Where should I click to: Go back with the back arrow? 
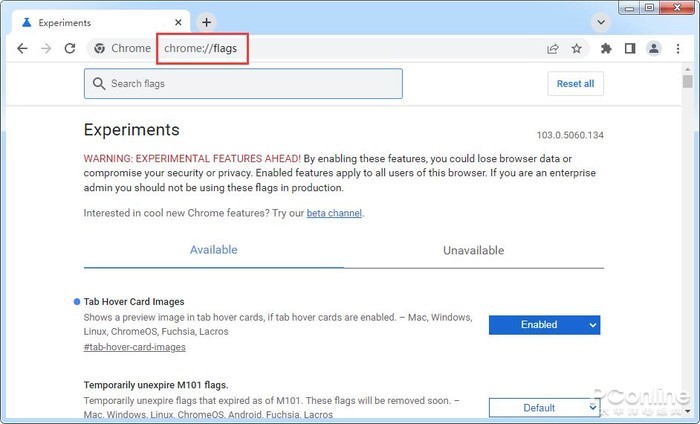coord(22,48)
